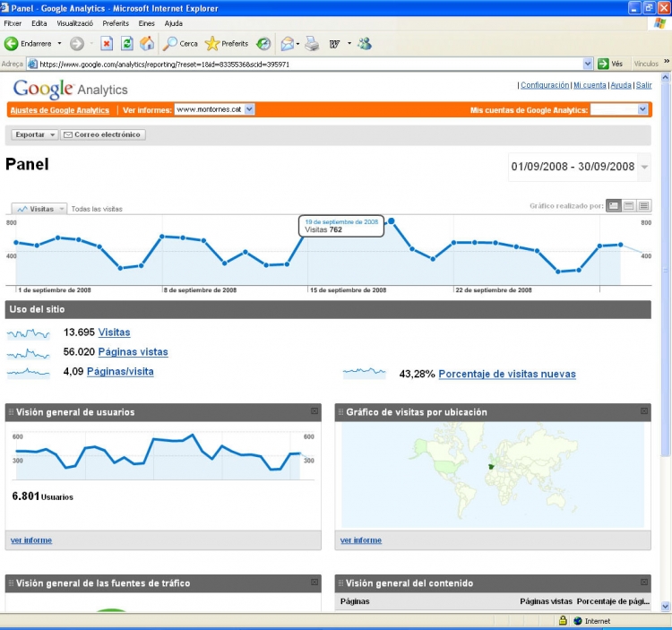
Task: Open the Páginas/visita link
Action: pyautogui.click(x=120, y=372)
